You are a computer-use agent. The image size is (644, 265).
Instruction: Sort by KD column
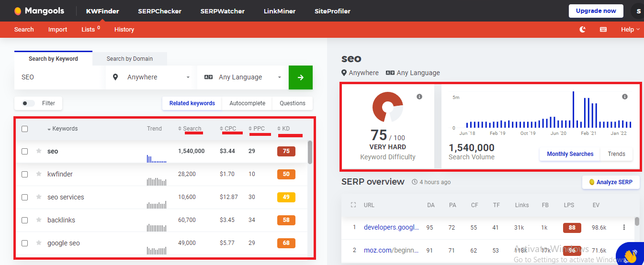coord(283,129)
